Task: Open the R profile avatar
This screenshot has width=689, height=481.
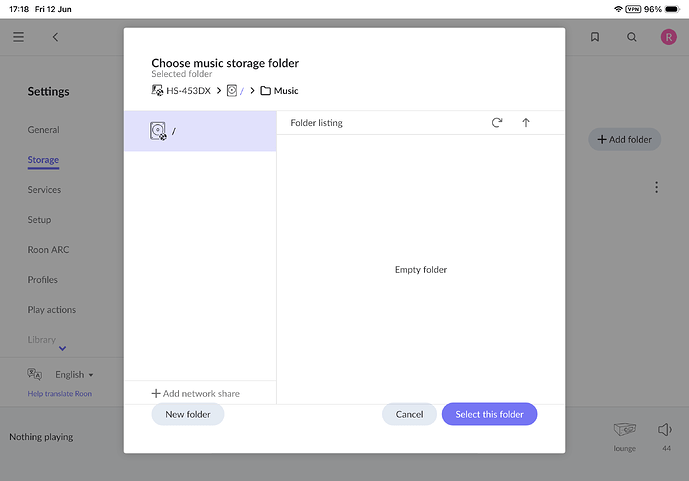Action: click(x=668, y=37)
